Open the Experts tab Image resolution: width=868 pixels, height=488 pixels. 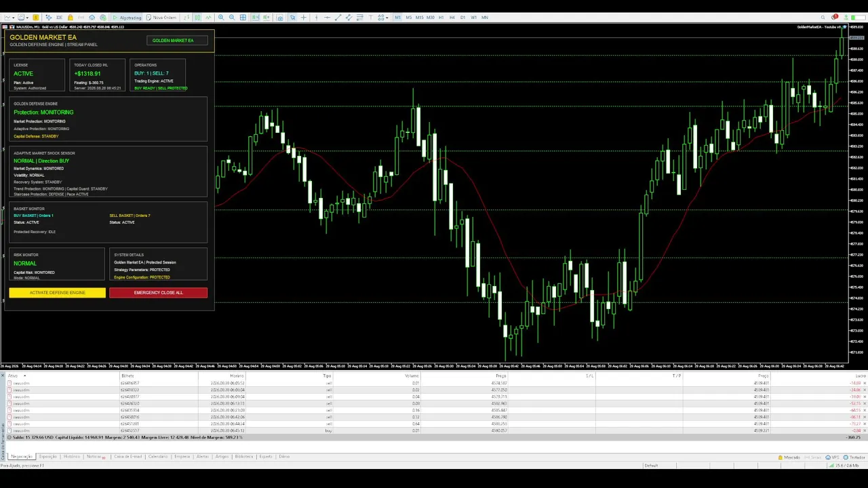(x=266, y=456)
